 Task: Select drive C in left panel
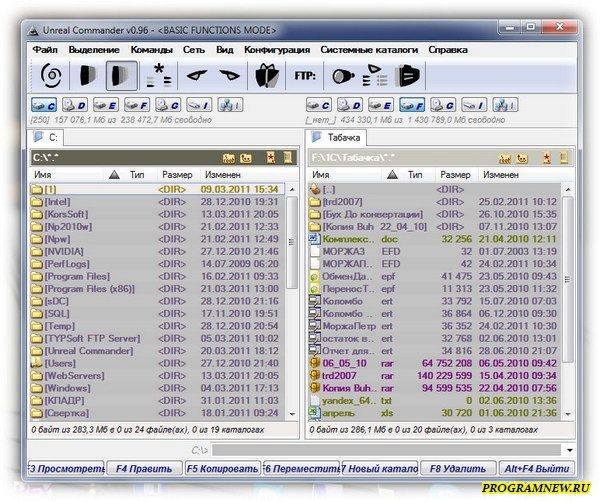pyautogui.click(x=44, y=105)
